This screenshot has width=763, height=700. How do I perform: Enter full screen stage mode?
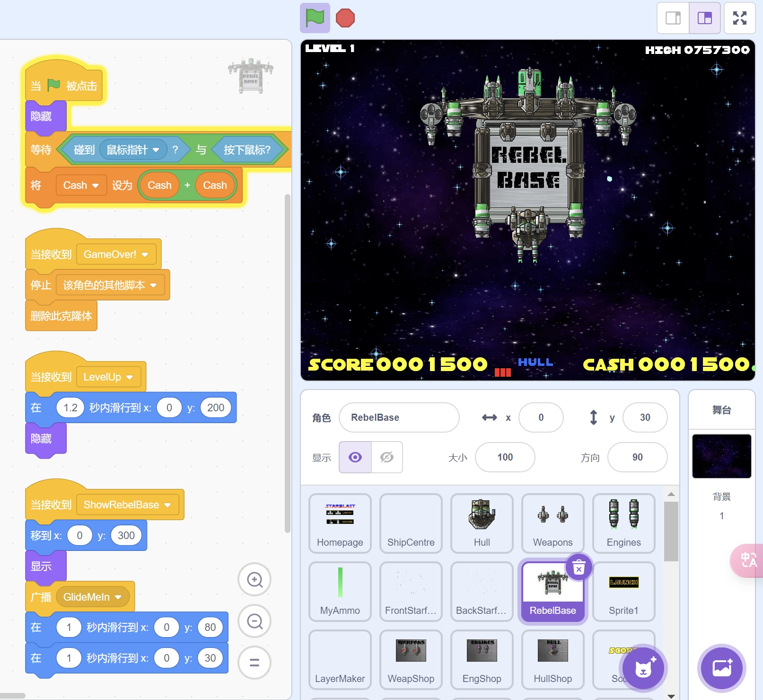tap(739, 18)
